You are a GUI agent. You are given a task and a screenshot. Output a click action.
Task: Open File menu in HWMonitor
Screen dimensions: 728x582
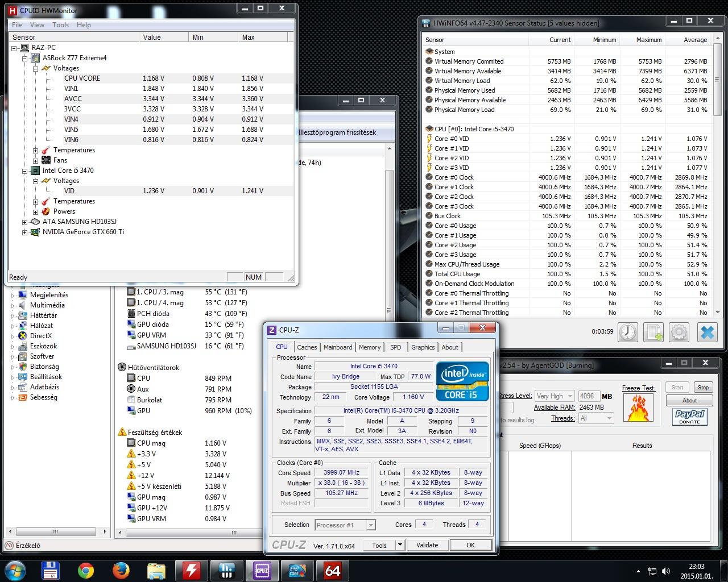(17, 25)
